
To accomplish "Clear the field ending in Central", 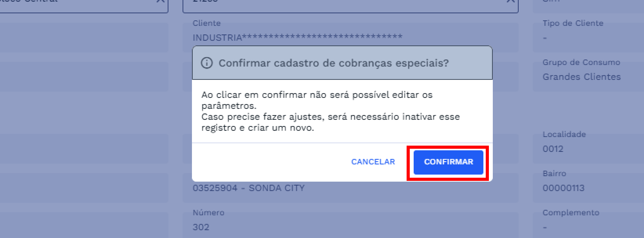I will (x=160, y=1).
